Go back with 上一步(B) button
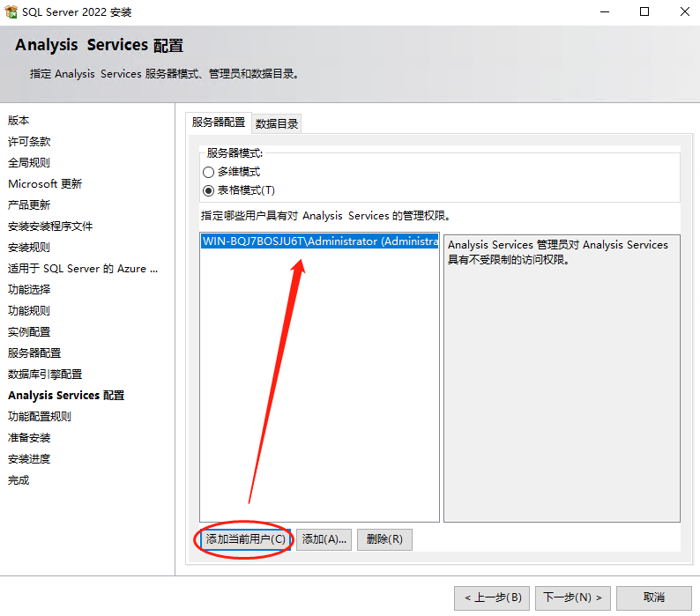 492,597
